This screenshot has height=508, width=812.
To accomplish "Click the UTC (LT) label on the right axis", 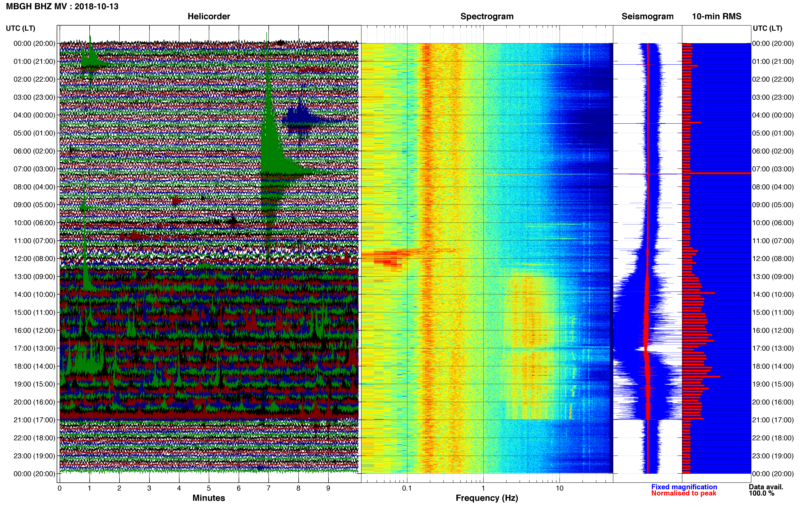I will 767,28.
